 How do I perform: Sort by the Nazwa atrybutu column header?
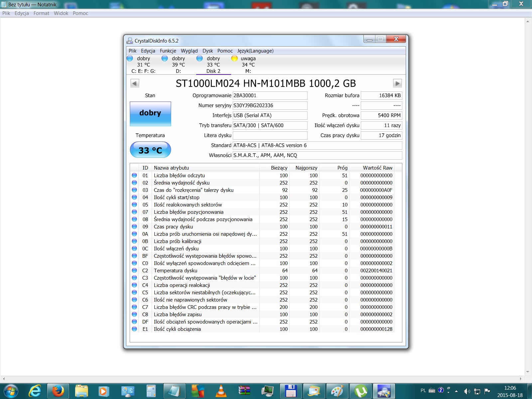[205, 168]
